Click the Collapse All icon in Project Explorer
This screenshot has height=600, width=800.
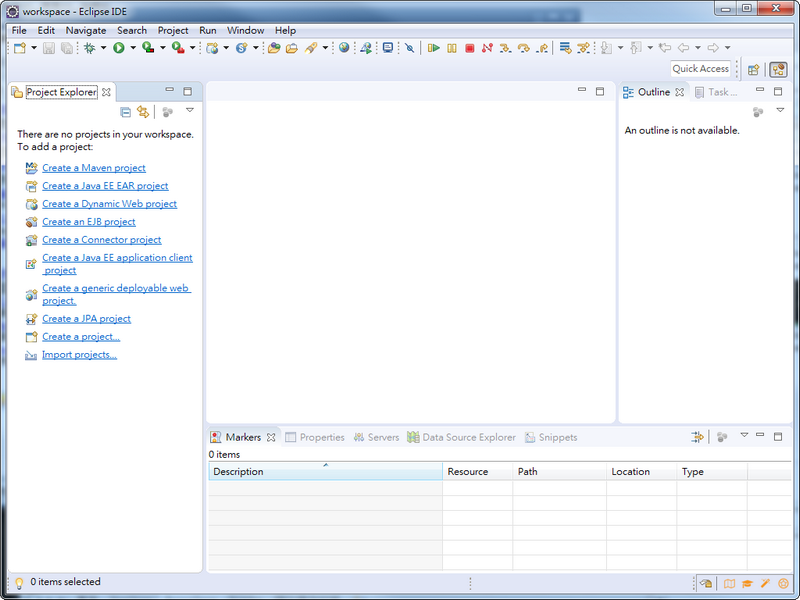(126, 112)
